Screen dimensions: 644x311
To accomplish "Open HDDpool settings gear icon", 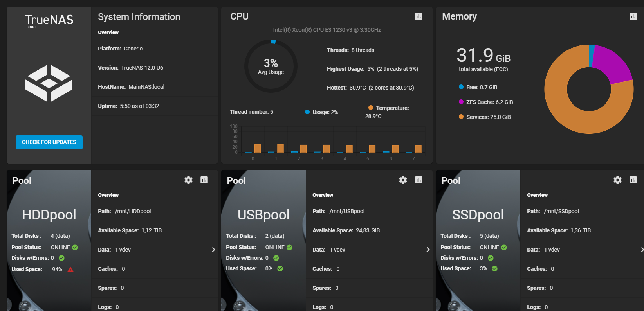I will click(188, 180).
